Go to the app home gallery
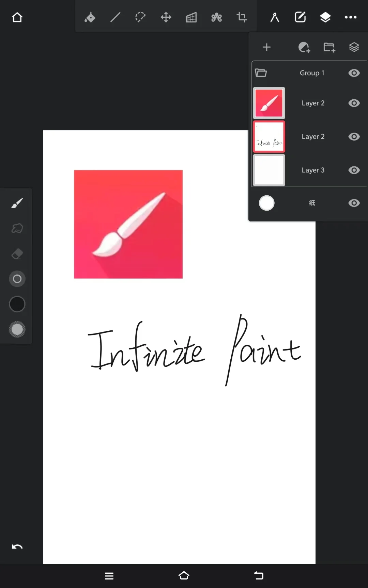This screenshot has height=588, width=368. click(x=17, y=17)
